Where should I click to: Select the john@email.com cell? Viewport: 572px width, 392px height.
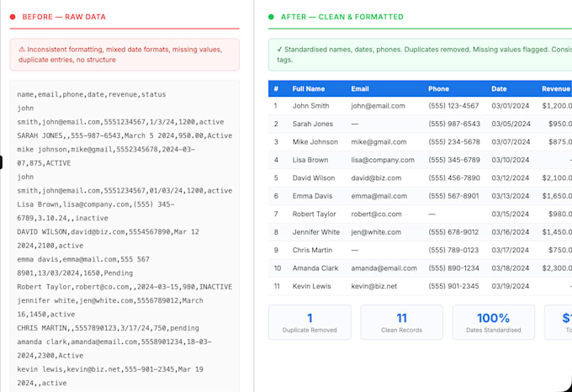(x=378, y=106)
